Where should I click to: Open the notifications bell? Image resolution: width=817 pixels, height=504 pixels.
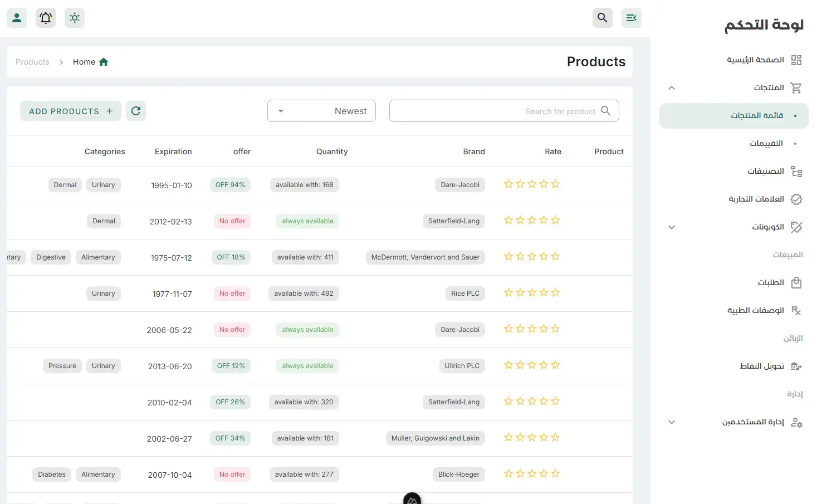(x=46, y=18)
